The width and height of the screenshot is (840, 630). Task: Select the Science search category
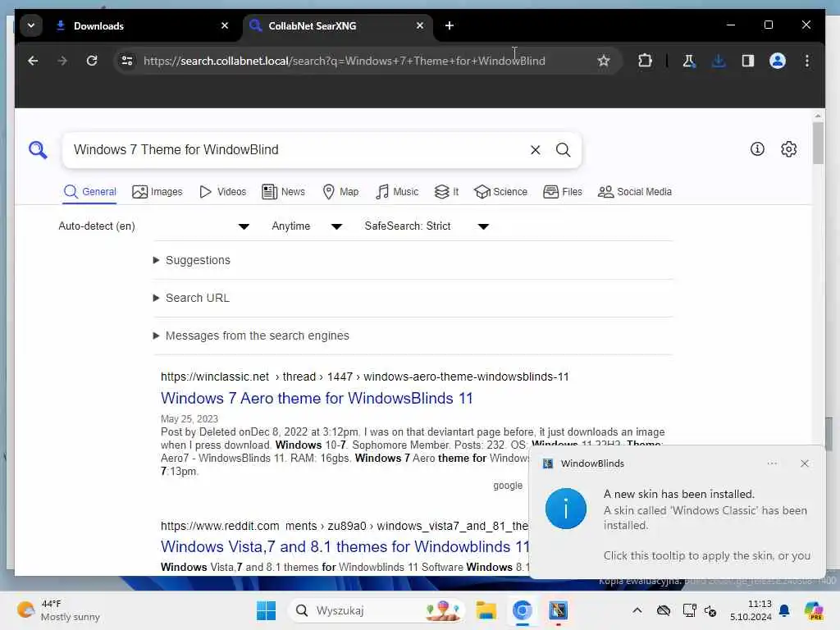coord(500,192)
